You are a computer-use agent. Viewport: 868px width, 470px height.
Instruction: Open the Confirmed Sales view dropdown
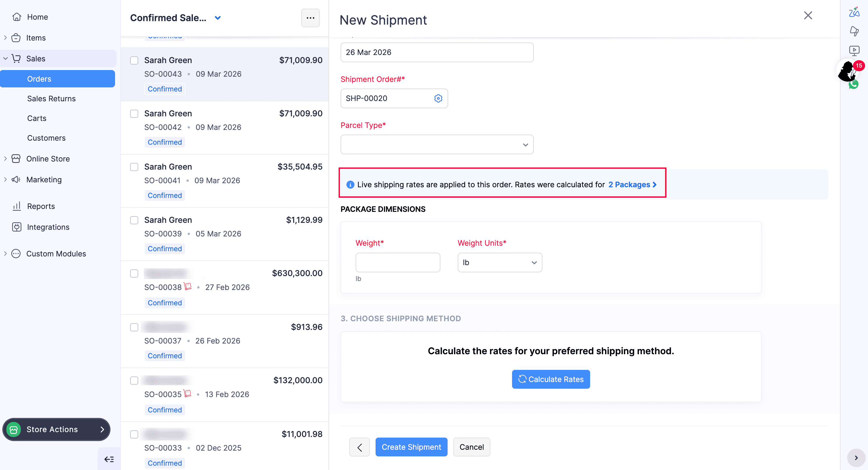point(218,18)
